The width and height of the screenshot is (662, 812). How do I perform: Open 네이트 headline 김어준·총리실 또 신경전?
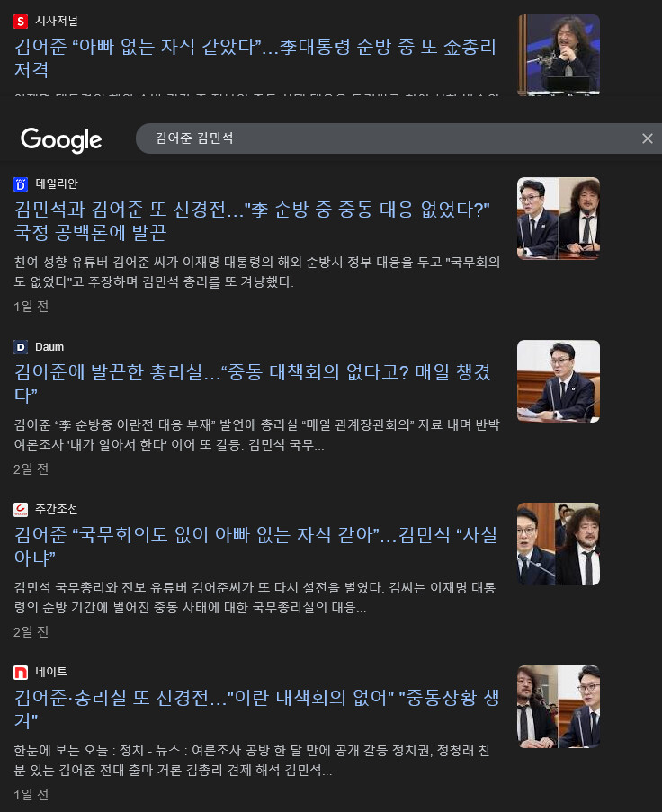[x=256, y=709]
